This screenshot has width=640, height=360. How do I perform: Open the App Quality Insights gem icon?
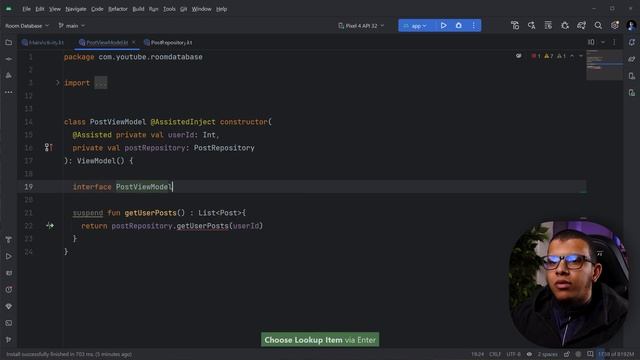(x=9, y=306)
